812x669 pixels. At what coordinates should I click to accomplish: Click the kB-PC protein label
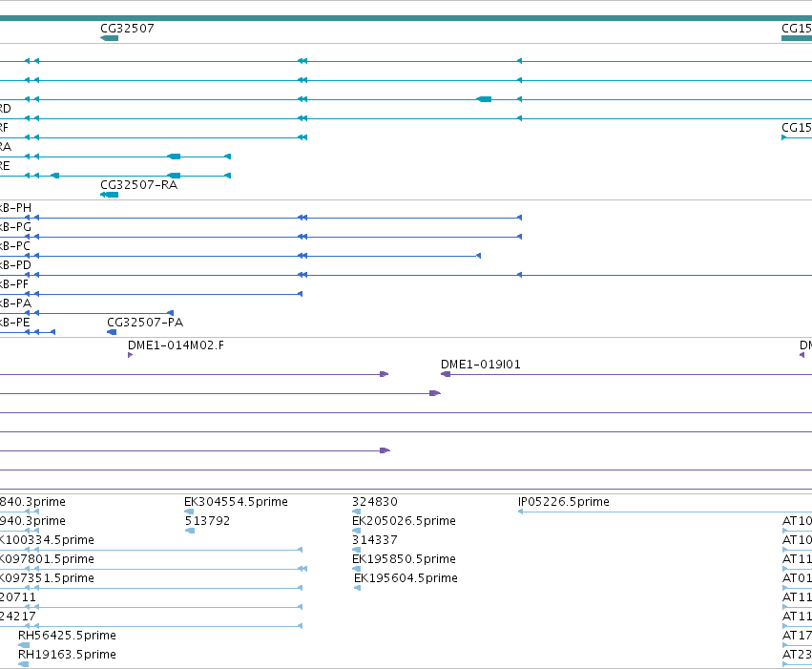(x=14, y=245)
